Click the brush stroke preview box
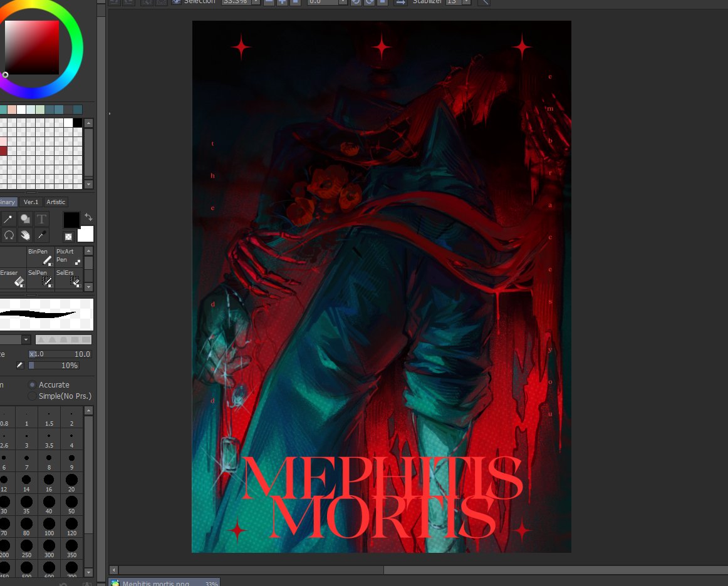The image size is (728, 586). click(46, 314)
